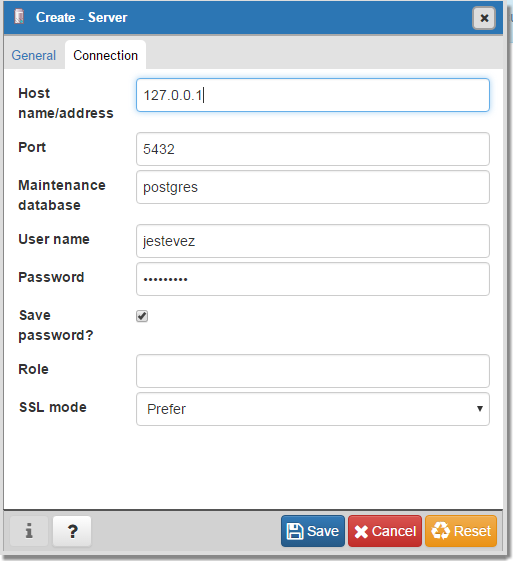Click the SSL mode dropdown arrow

pos(480,409)
